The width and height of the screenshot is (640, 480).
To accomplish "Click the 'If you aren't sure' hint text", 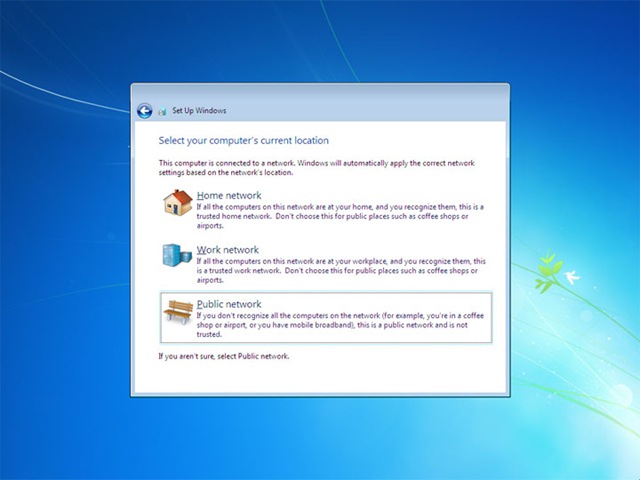I will pyautogui.click(x=224, y=356).
